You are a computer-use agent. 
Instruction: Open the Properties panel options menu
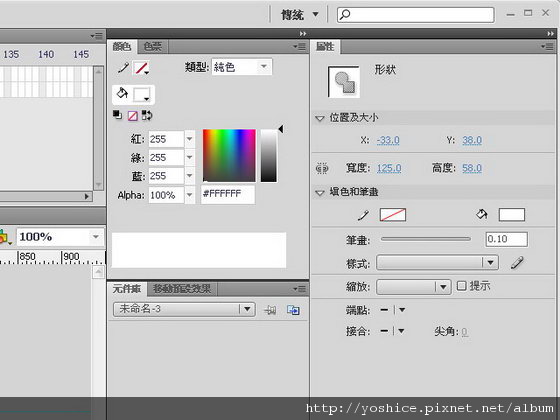point(547,46)
